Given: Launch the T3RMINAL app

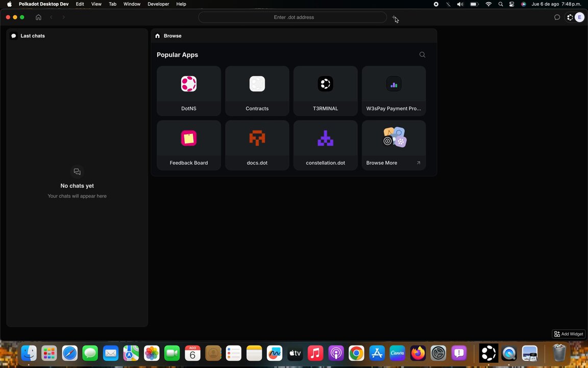Looking at the screenshot, I should 326,91.
